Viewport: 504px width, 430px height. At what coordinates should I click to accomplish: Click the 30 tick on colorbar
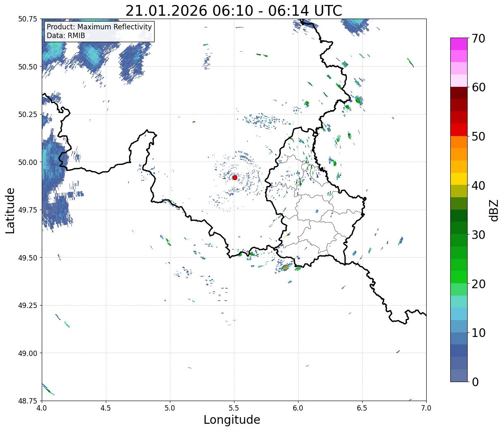tap(478, 234)
